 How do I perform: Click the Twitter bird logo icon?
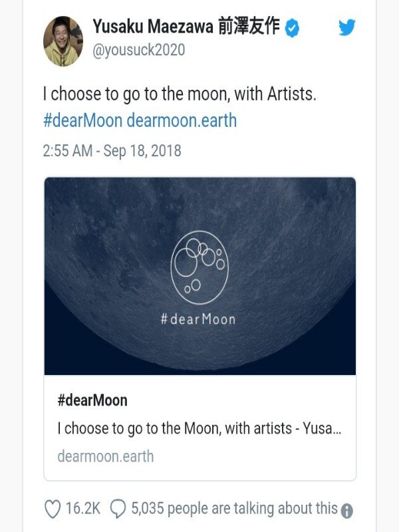coord(346,27)
